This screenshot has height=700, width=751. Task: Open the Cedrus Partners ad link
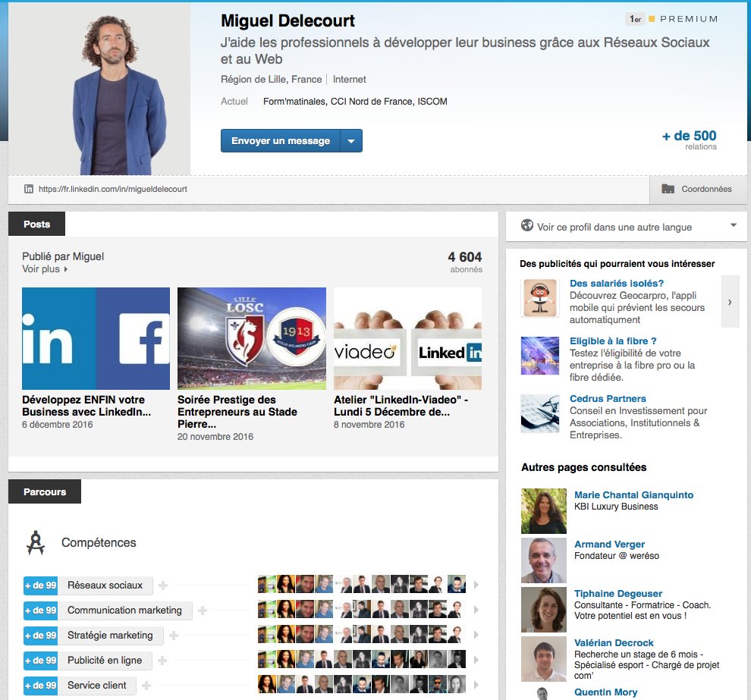coord(608,398)
